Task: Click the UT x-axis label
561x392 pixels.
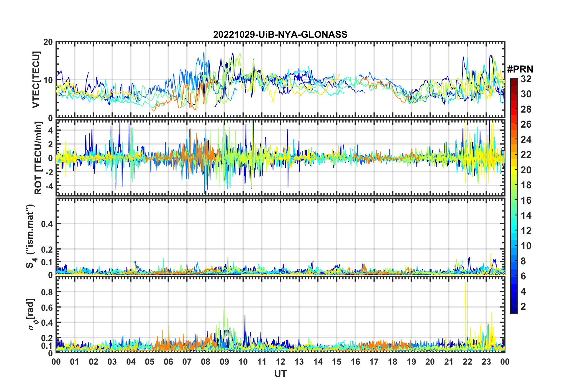Action: click(280, 374)
